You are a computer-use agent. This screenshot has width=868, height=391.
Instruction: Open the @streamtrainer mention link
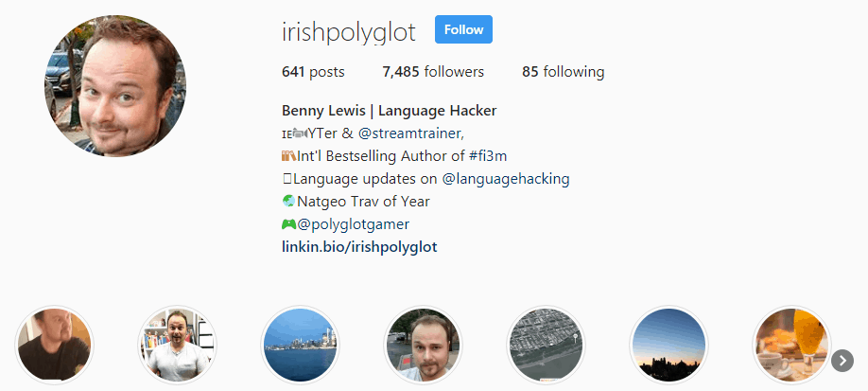click(410, 133)
